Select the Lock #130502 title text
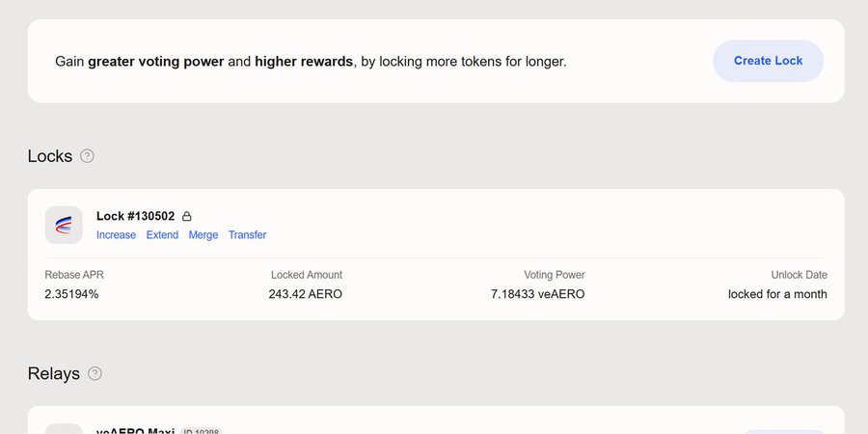This screenshot has height=434, width=868. pos(136,216)
